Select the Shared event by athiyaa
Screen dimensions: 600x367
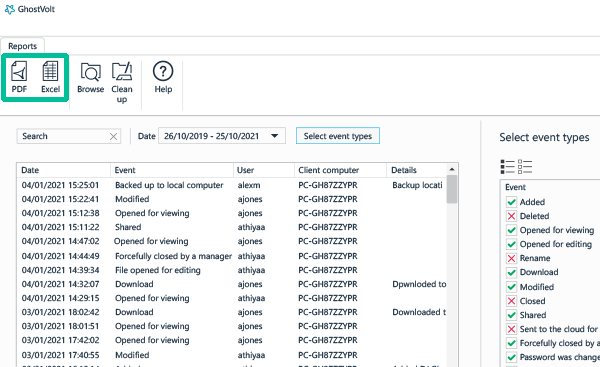pos(232,227)
